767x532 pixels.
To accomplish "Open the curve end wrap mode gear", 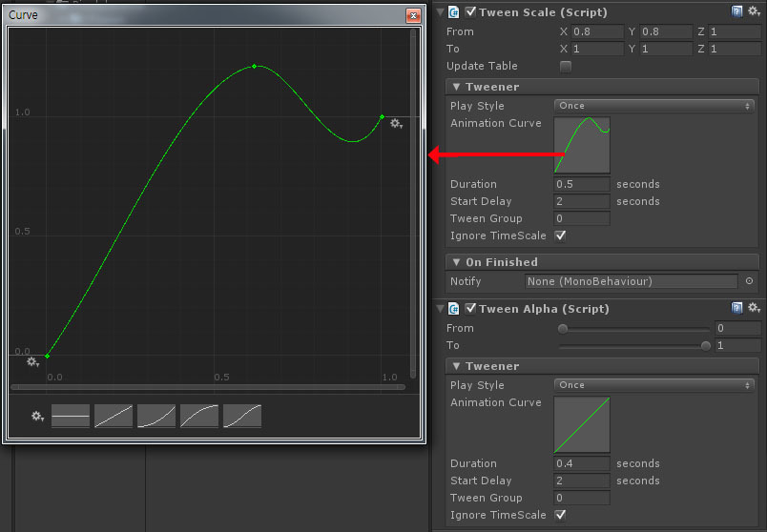I will click(x=396, y=124).
